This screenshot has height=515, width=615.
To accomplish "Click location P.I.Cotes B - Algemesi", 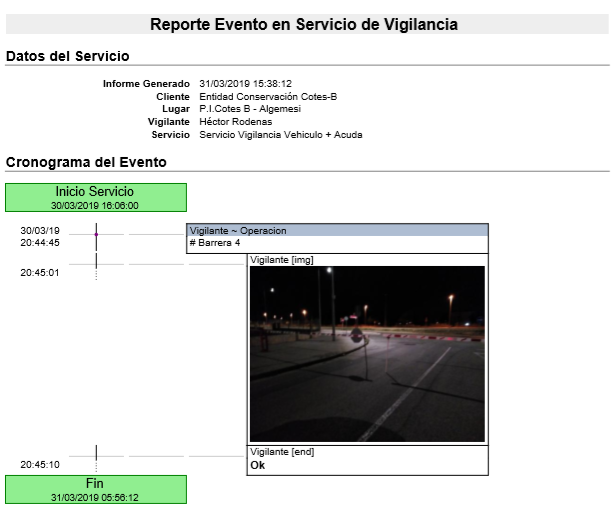I will point(251,109).
